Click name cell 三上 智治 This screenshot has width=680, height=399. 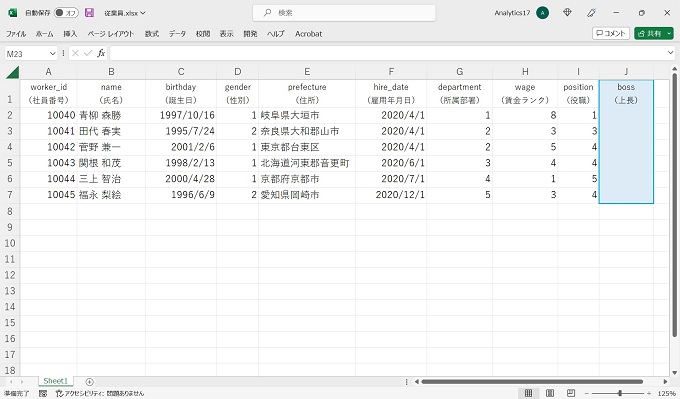(111, 179)
